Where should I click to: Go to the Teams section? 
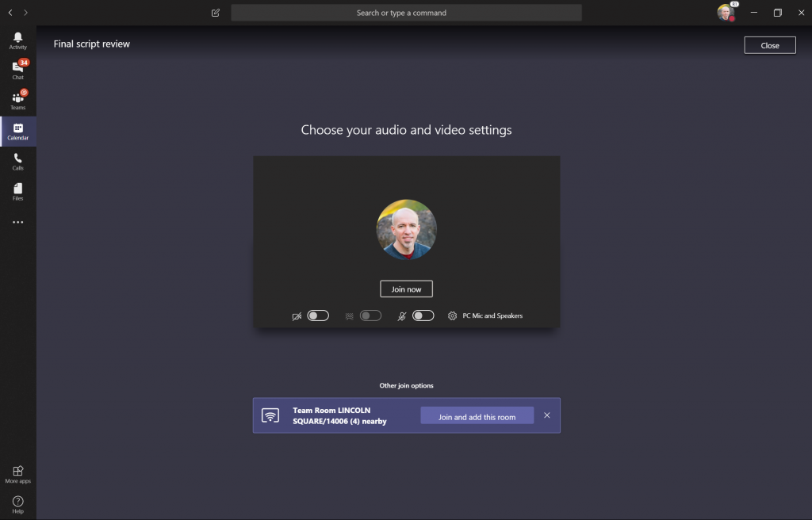pyautogui.click(x=17, y=101)
